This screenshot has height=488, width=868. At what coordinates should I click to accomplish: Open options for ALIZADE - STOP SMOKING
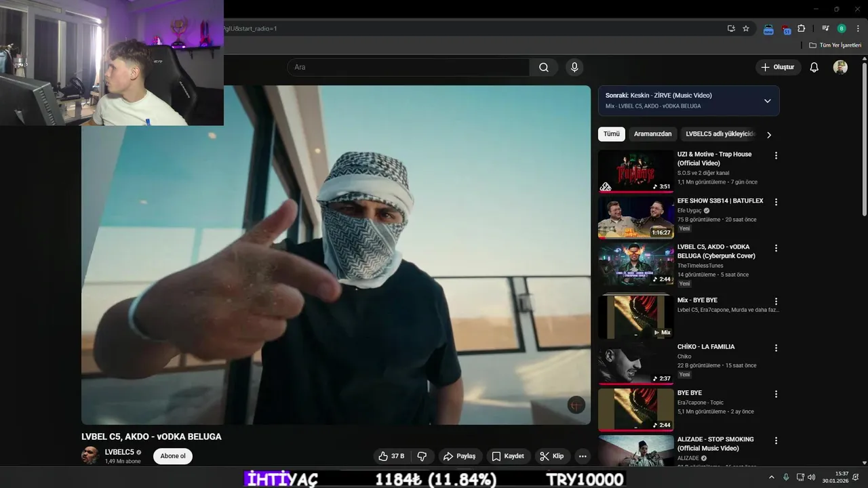776,441
